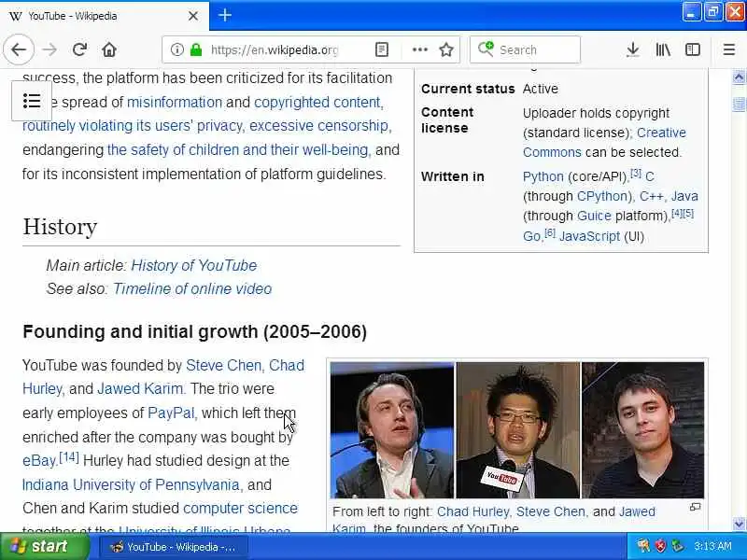This screenshot has width=747, height=560.
Task: Click the Steve Chen photo with microphone
Action: pos(518,430)
